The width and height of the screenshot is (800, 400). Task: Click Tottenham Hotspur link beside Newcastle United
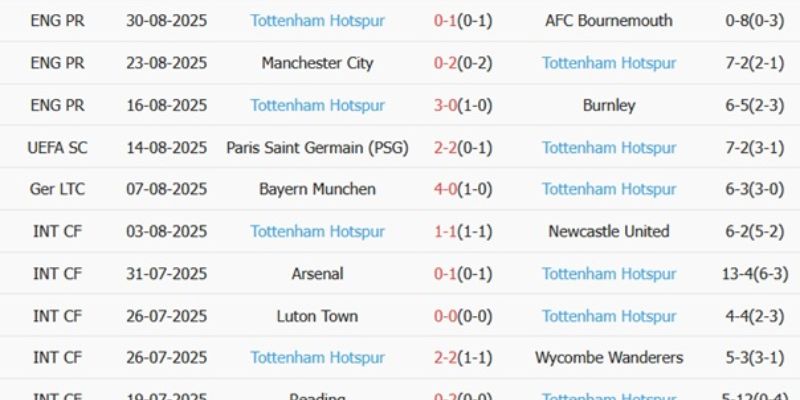(317, 231)
